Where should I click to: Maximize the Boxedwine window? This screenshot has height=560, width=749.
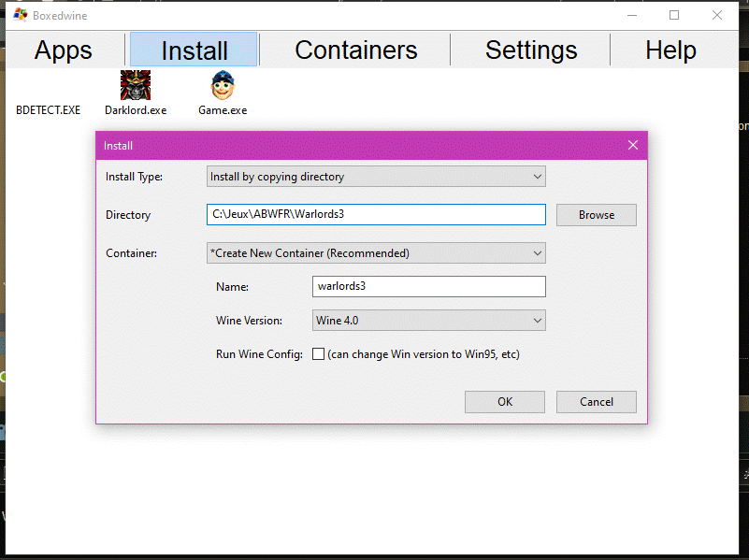(x=674, y=15)
